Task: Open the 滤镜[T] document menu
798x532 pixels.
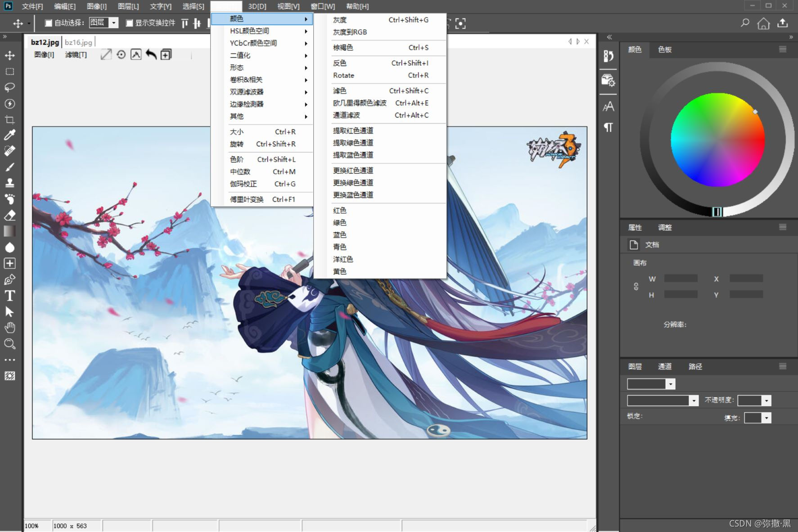Action: click(76, 54)
